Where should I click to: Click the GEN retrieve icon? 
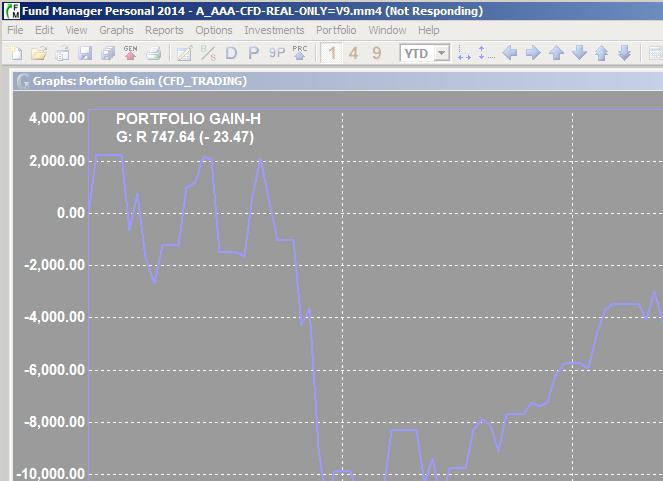coord(131,53)
